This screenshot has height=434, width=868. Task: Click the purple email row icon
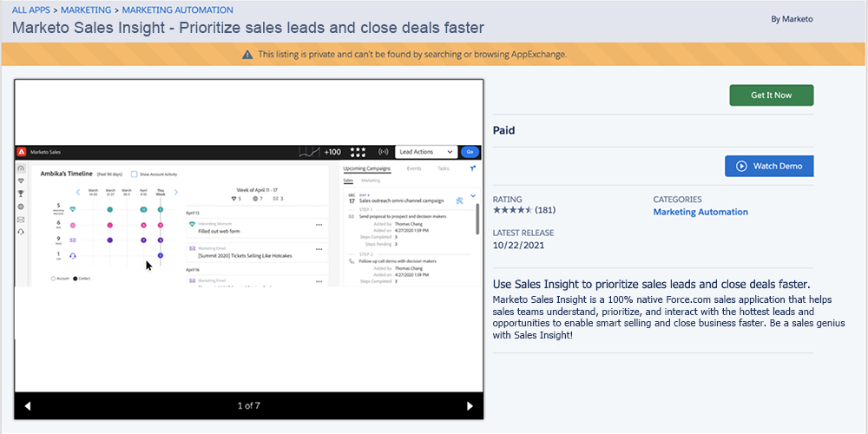pos(73,240)
